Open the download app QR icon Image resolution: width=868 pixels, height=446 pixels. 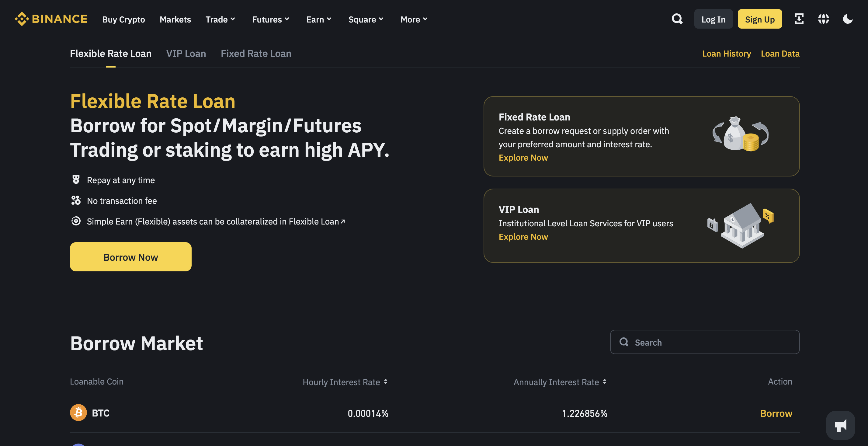[799, 19]
